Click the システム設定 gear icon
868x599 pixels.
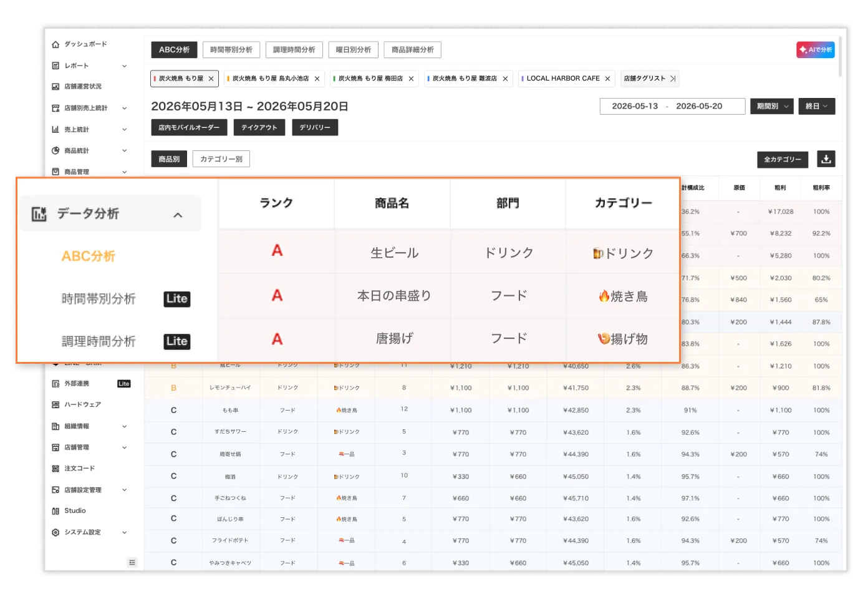click(x=55, y=532)
